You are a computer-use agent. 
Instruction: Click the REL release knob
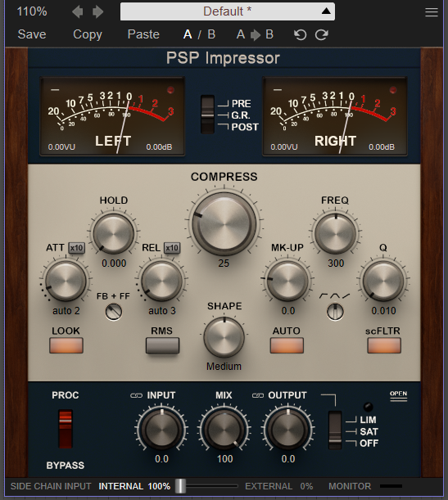pyautogui.click(x=162, y=281)
